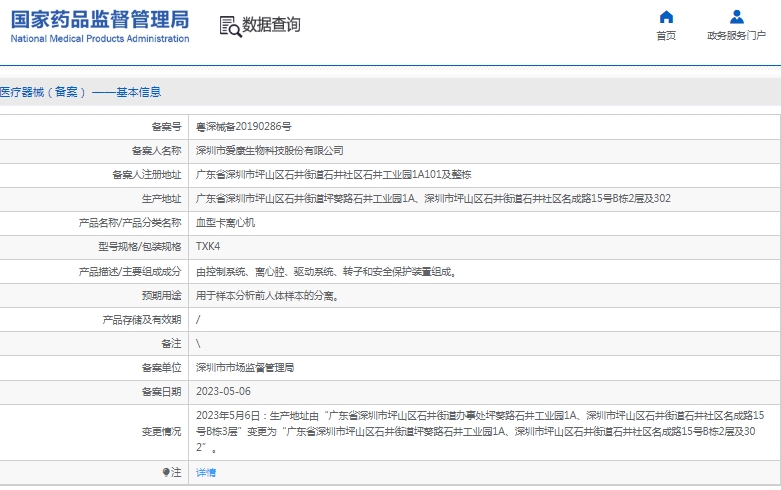Click the 预期用途 row label
Screen dimensions: 781x490
point(161,296)
